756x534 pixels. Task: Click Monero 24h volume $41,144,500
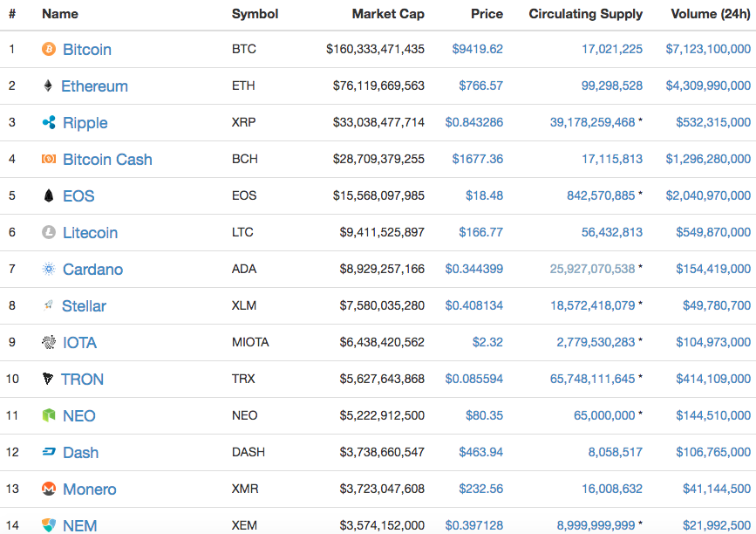tap(717, 489)
